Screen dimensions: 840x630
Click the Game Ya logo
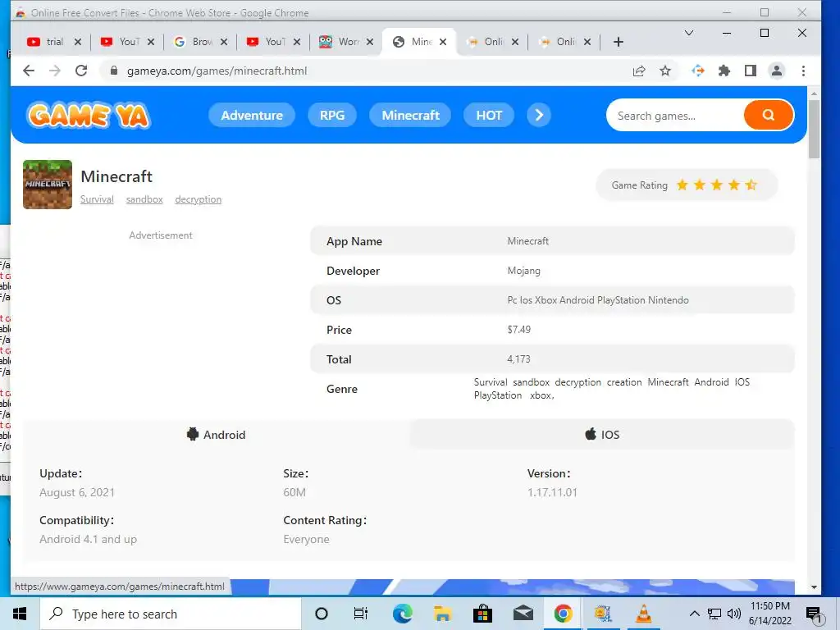[89, 115]
